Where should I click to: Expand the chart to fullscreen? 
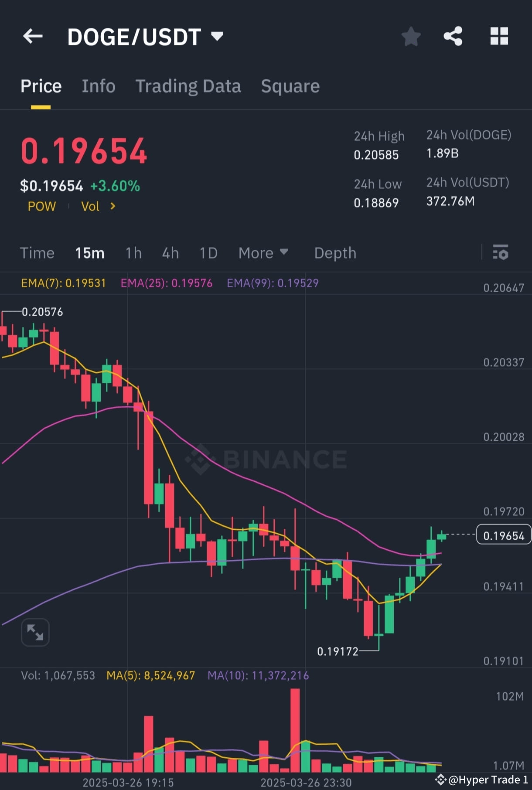(35, 632)
